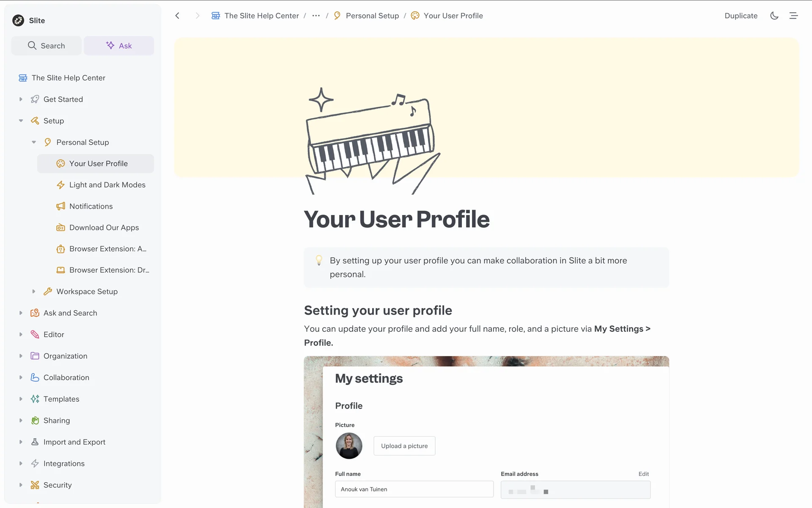The image size is (812, 508).
Task: Click the Duplicate button
Action: pos(741,16)
